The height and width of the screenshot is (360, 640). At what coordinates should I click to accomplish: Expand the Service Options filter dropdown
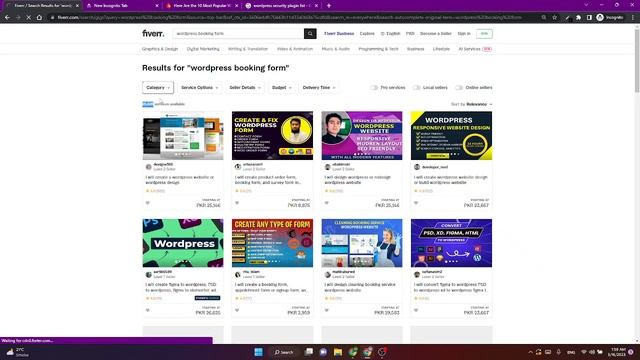[x=200, y=87]
